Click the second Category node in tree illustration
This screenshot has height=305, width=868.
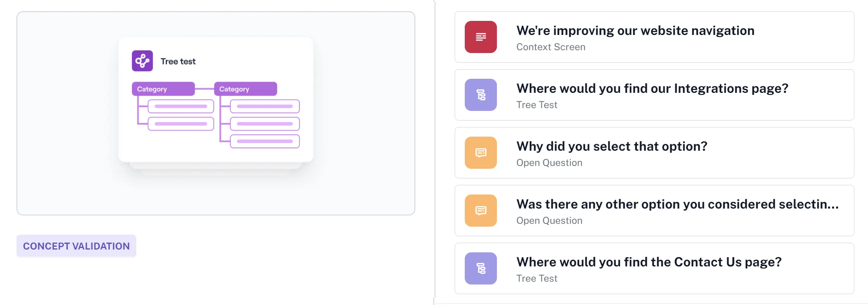[x=245, y=89]
